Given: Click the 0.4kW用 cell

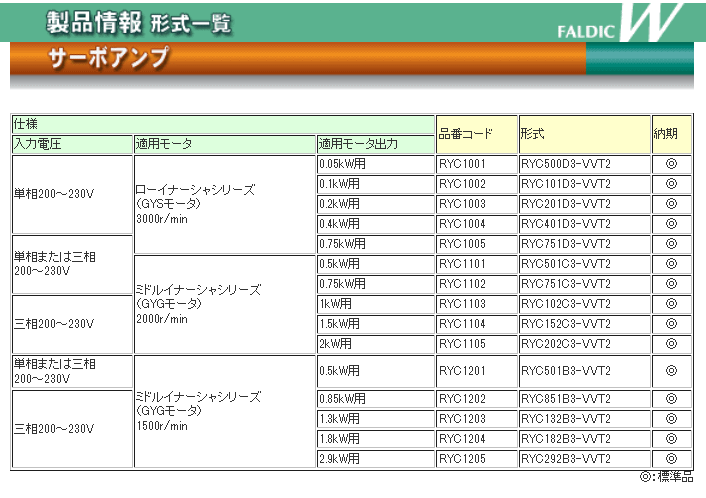Looking at the screenshot, I should tap(376, 224).
